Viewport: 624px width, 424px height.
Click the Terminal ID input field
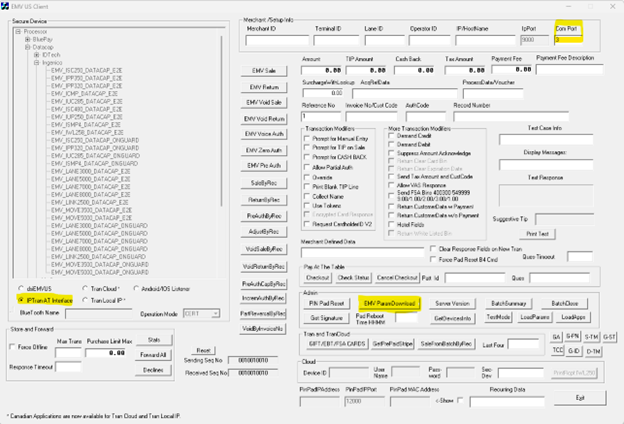click(336, 40)
